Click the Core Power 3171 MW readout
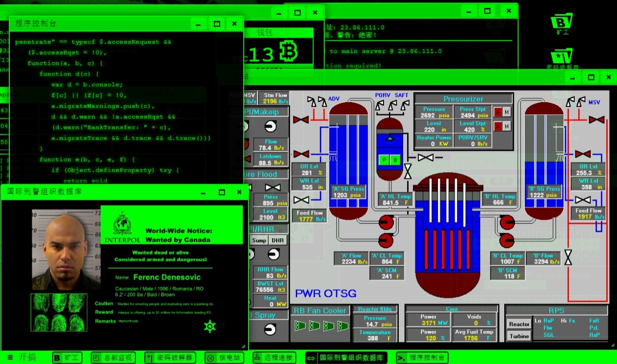The width and height of the screenshot is (617, 364). 428,320
